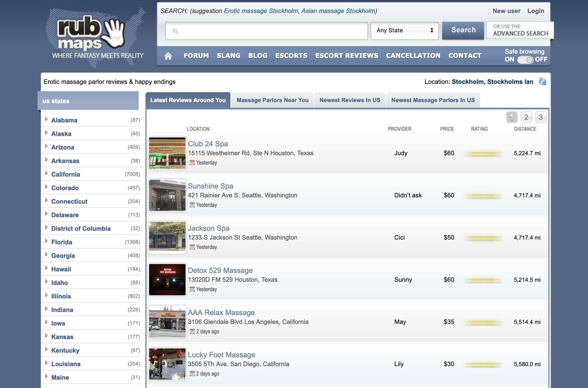This screenshot has width=588, height=388.
Task: Open the Lucky Foot Massage title link
Action: point(222,355)
